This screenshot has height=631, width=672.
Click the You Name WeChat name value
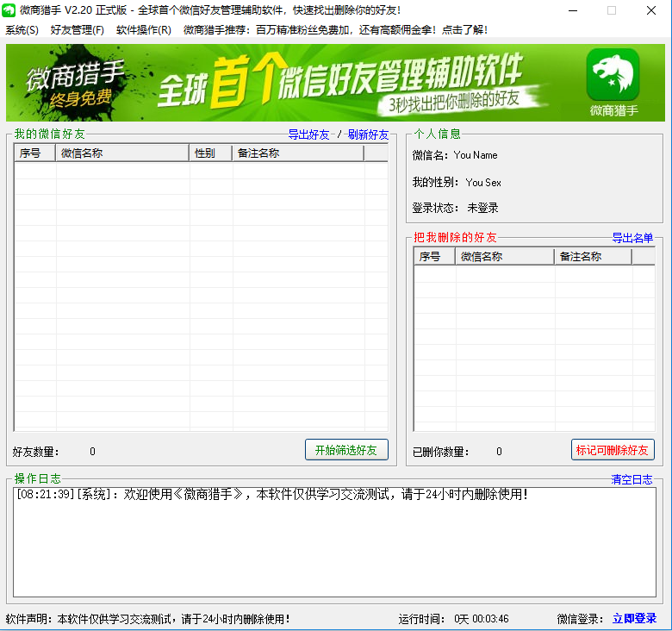tap(476, 155)
